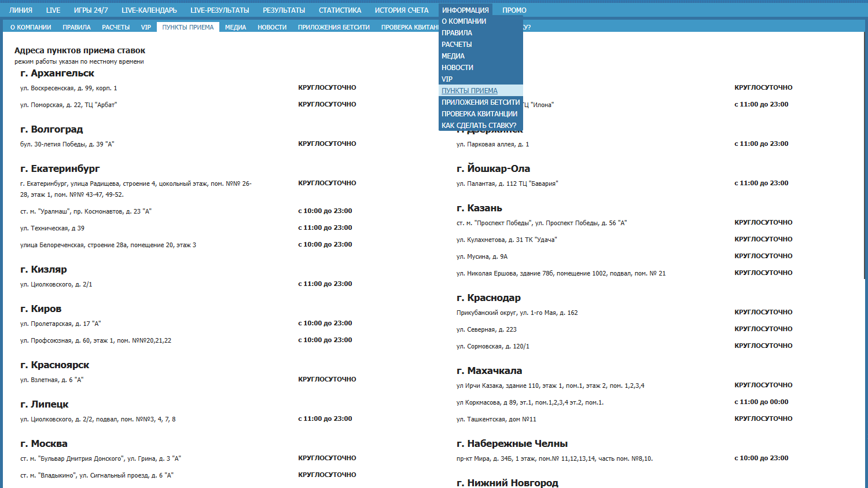Click the г. Екатеринбург city heading
The height and width of the screenshot is (488, 868).
pos(60,168)
